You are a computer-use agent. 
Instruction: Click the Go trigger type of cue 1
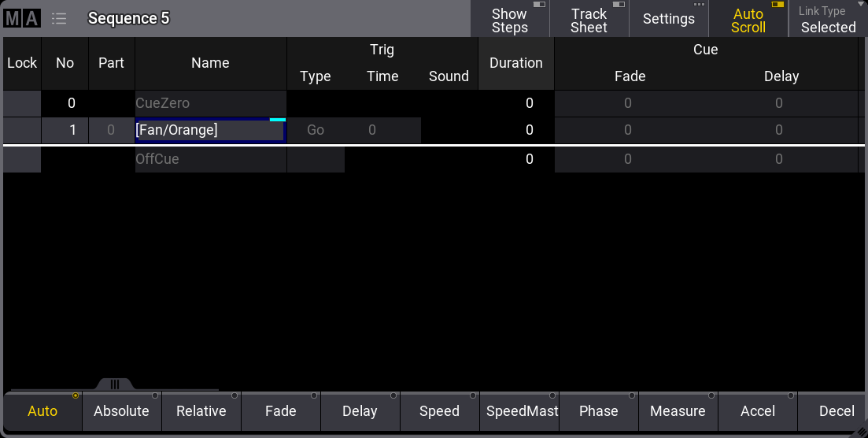[x=316, y=130]
